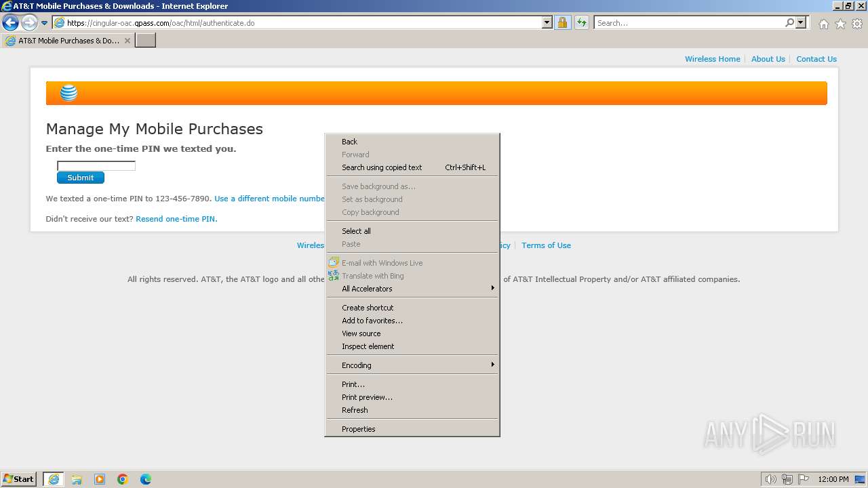Screen dimensions: 868x488
Task: Click Resend one-time PIN link
Action: (x=176, y=219)
